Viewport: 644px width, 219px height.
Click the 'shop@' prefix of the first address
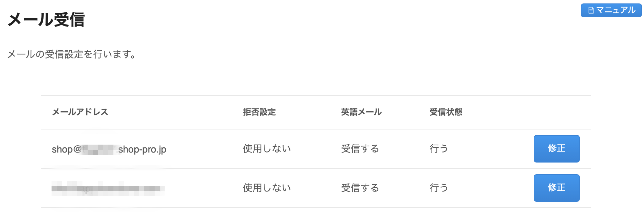(x=66, y=149)
